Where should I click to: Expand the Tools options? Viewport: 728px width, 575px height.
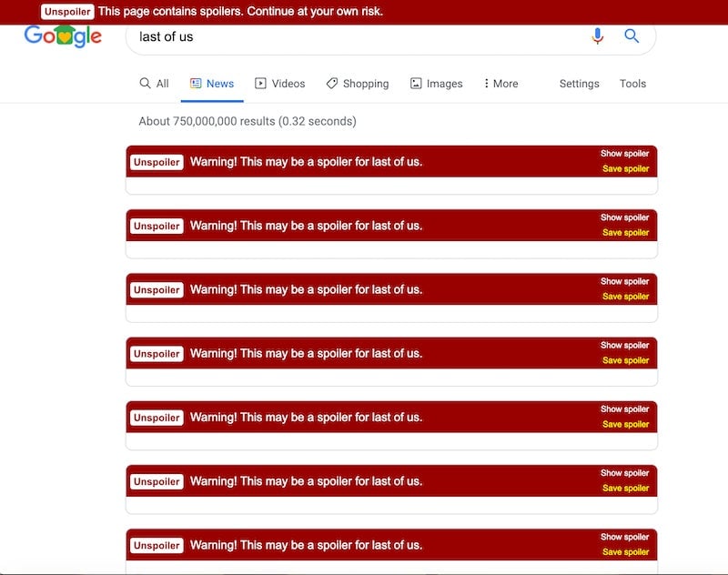632,83
